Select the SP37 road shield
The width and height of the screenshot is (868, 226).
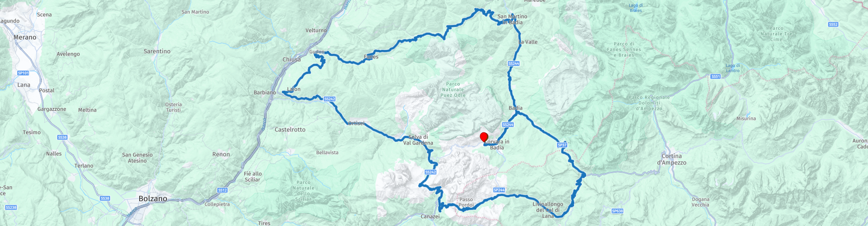click(562, 145)
